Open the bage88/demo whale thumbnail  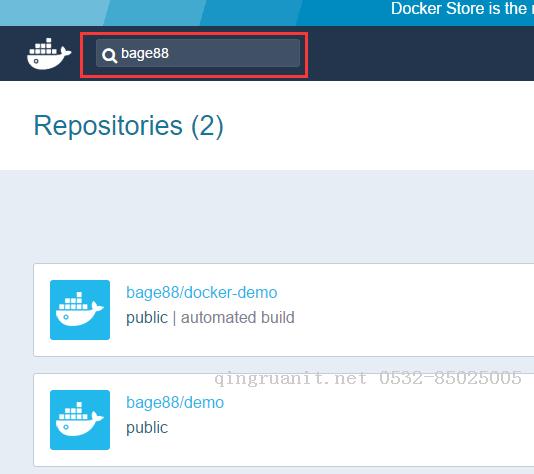pos(80,420)
